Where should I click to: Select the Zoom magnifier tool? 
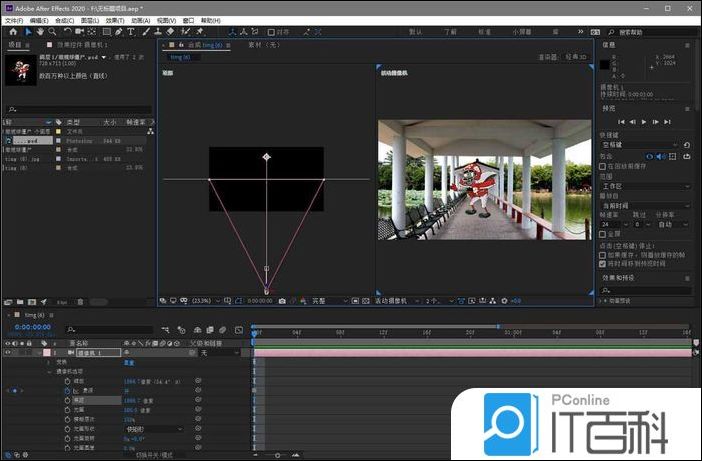pos(53,31)
